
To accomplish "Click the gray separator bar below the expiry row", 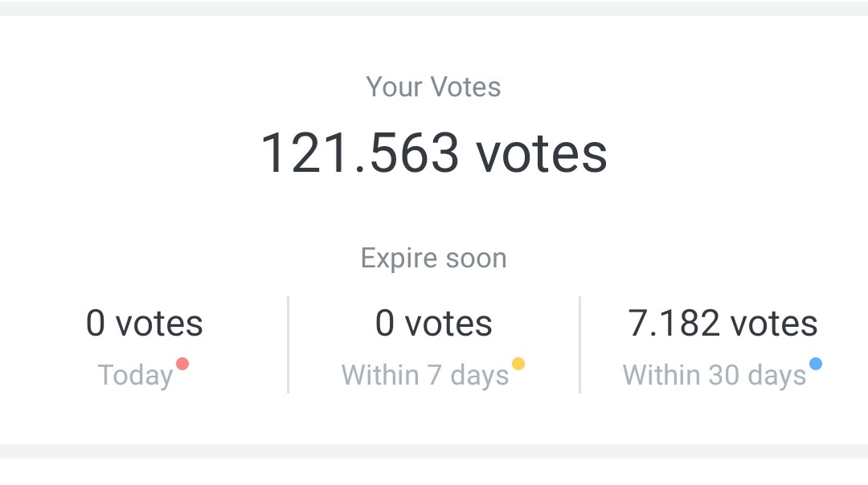I will tap(434, 451).
